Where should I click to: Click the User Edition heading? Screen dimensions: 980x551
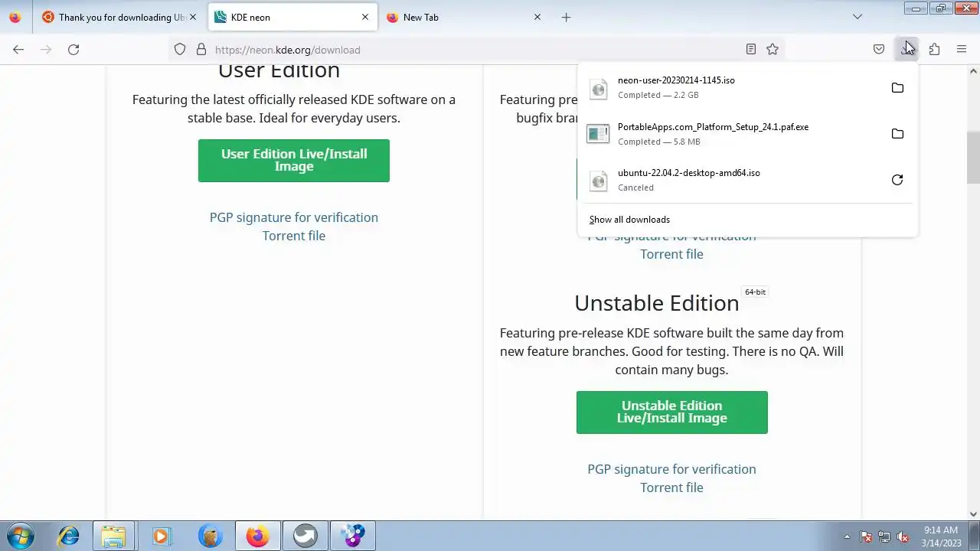[279, 70]
